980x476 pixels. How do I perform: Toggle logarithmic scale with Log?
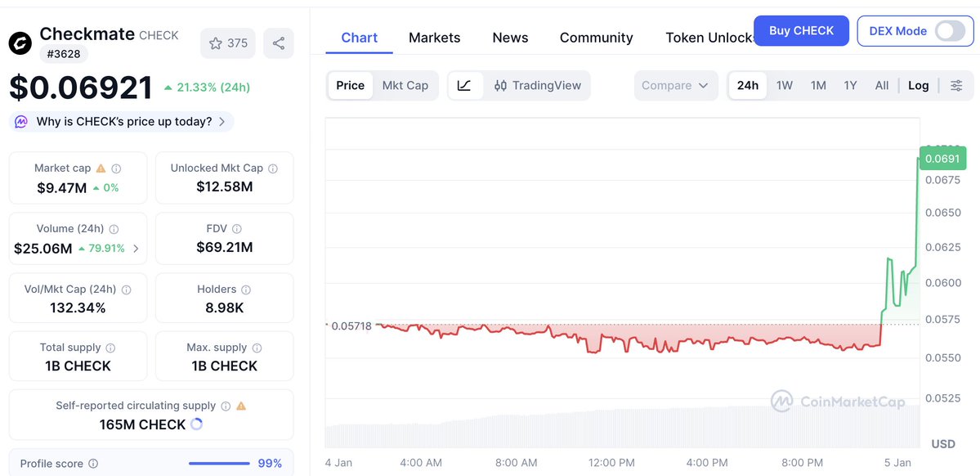(918, 85)
